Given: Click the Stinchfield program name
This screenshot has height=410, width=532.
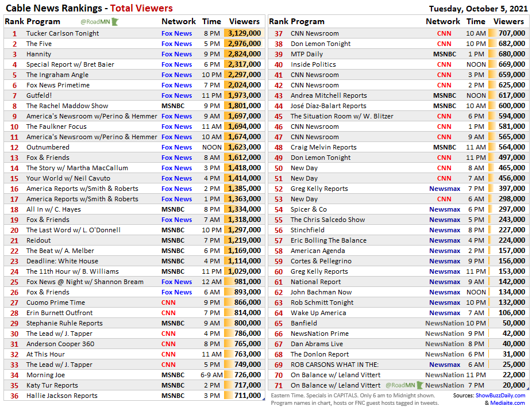Looking at the screenshot, I should click(x=307, y=230).
